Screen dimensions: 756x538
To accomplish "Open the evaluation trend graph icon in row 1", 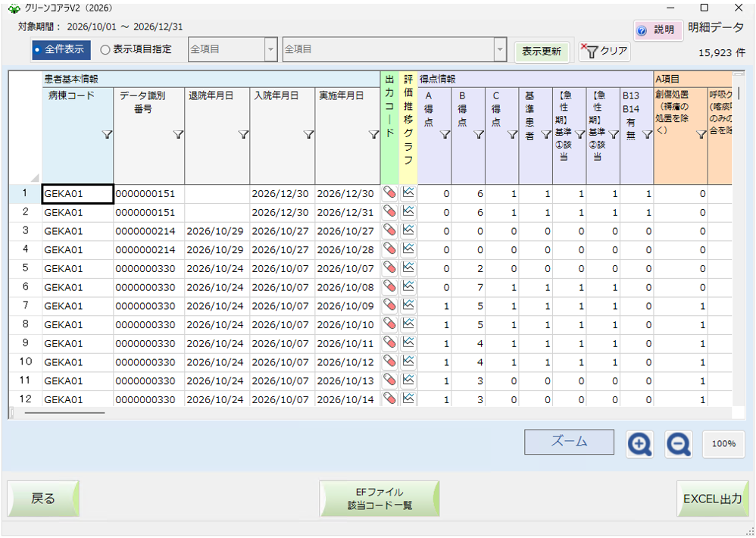I will 408,192.
